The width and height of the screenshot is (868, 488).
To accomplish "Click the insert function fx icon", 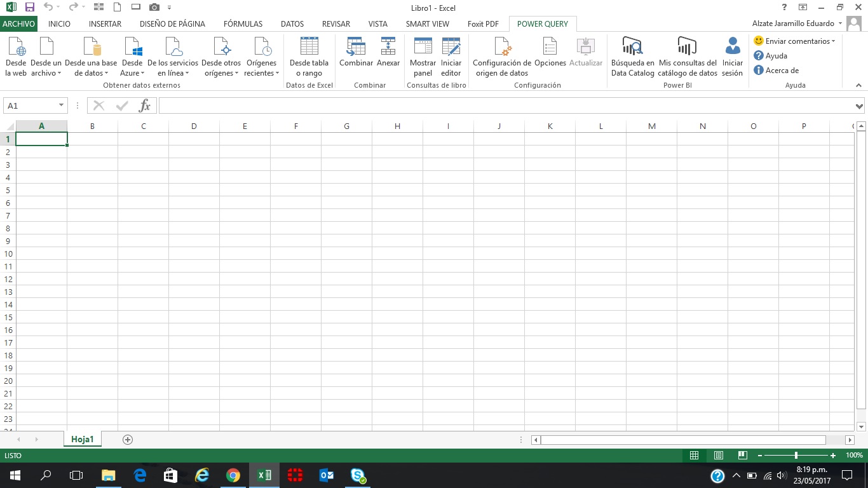I will point(145,105).
